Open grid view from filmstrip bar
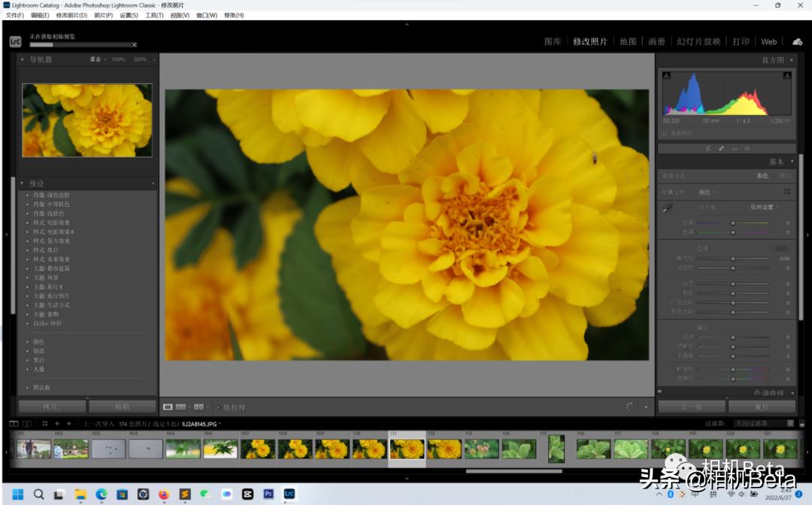Viewport: 812px width, 505px height. [x=45, y=424]
